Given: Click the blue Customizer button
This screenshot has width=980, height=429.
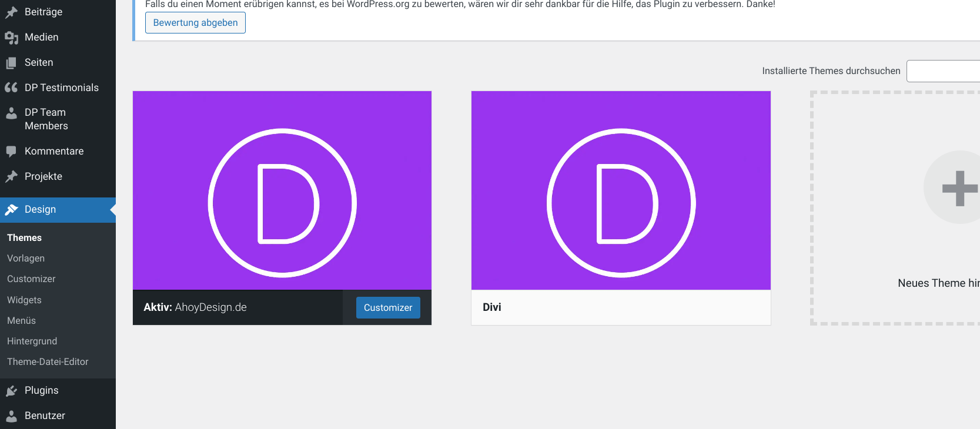Looking at the screenshot, I should point(388,308).
